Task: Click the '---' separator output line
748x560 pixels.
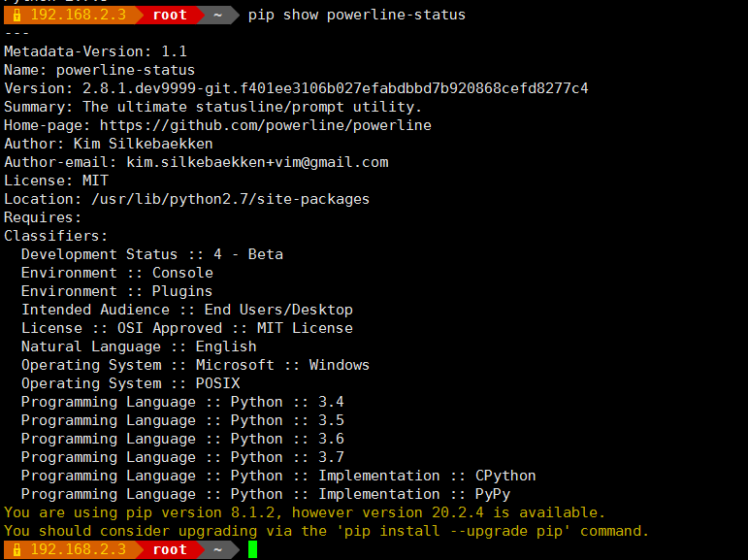Action: pyautogui.click(x=16, y=33)
